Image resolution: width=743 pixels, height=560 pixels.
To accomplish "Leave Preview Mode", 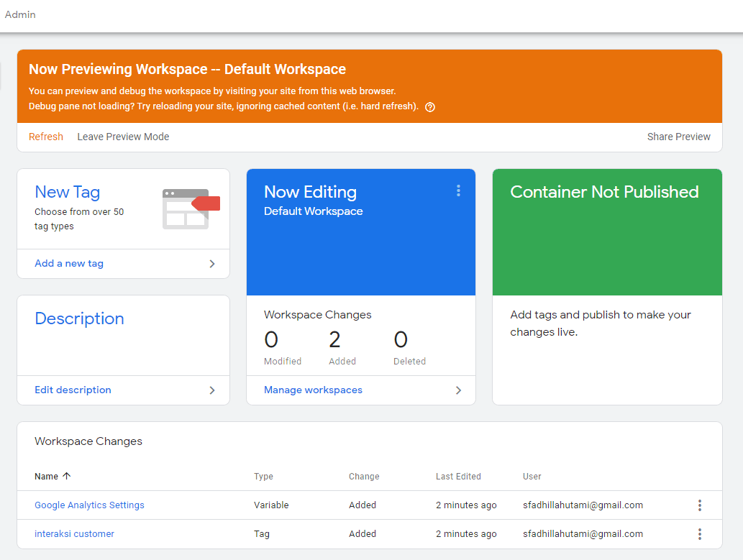I will 123,137.
